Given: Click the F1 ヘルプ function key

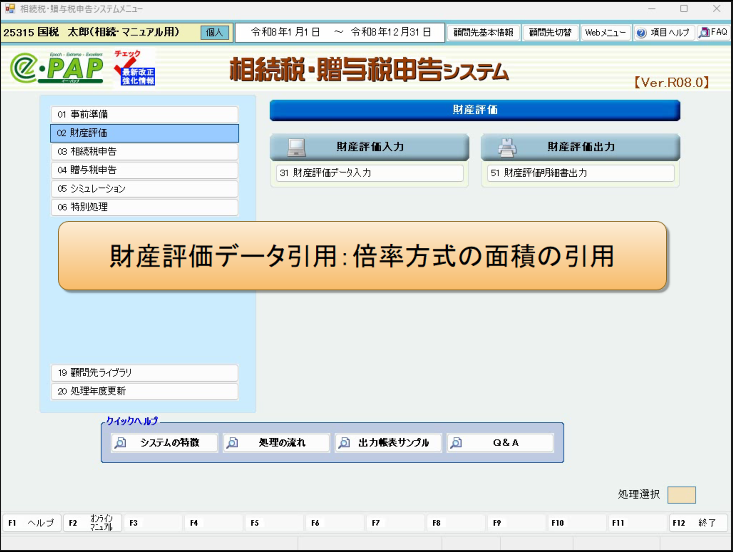Looking at the screenshot, I should [31, 523].
